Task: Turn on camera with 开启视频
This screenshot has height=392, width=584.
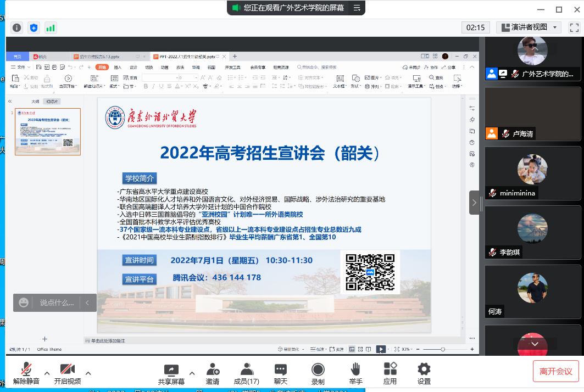Action: pyautogui.click(x=68, y=374)
